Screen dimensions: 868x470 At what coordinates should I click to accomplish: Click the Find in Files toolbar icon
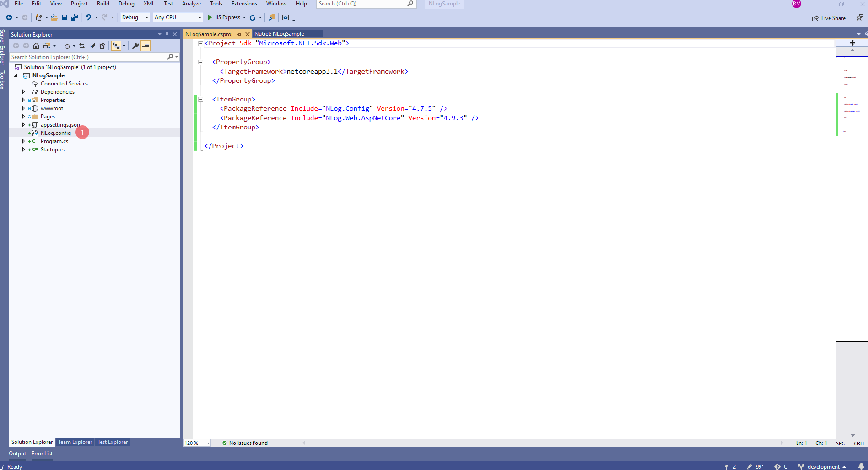[272, 17]
